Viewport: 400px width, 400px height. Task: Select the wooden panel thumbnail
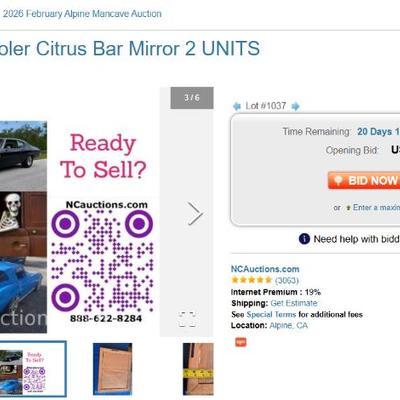(x=112, y=369)
